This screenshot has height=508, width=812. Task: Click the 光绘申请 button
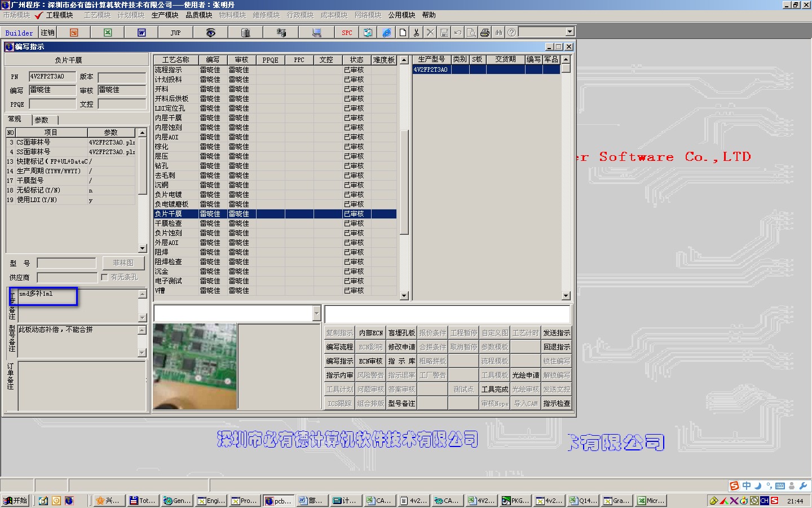(x=526, y=375)
